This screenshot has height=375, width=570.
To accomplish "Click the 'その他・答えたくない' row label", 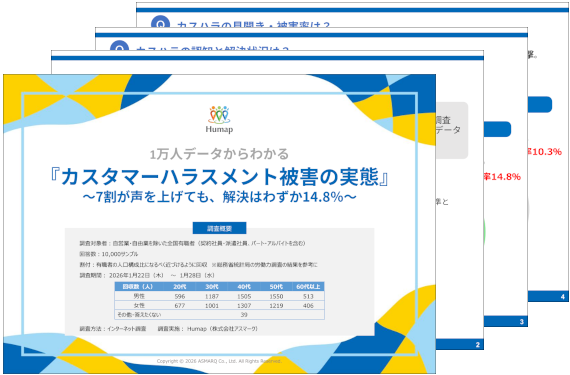I will point(139,315).
